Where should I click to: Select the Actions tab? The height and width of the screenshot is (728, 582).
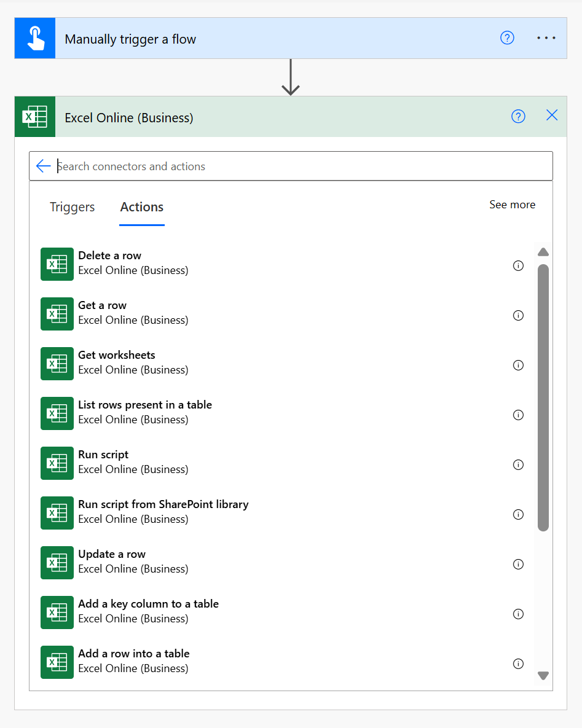pos(142,207)
